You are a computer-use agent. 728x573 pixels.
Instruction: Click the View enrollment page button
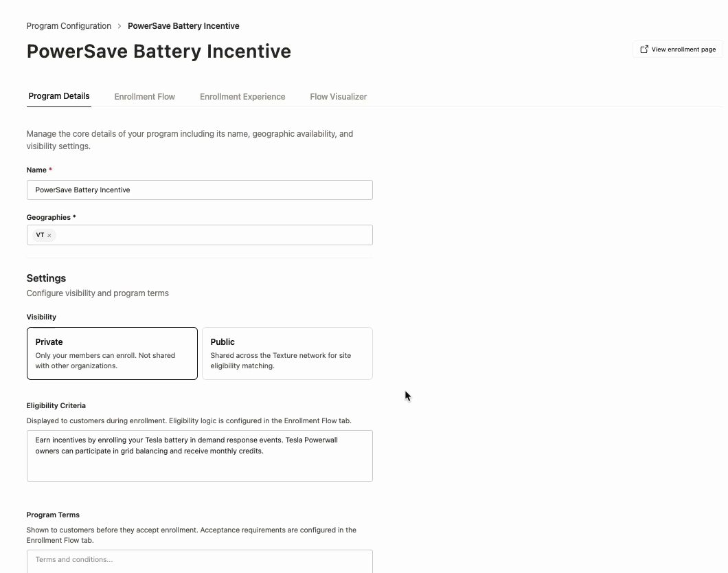[x=678, y=49]
